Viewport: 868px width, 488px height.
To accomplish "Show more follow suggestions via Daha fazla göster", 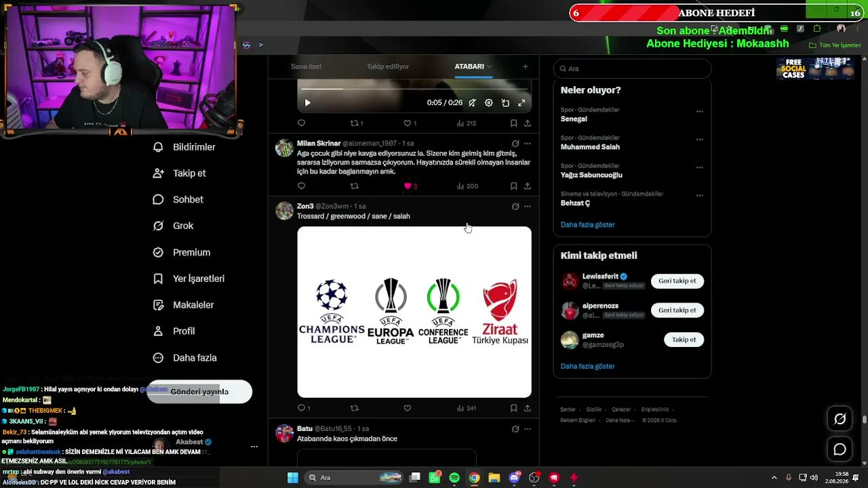I will point(587,366).
